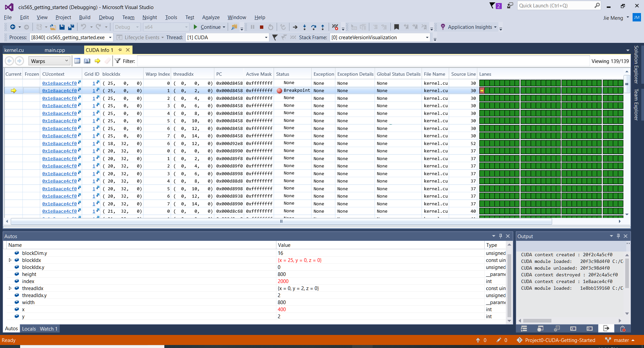Click the Step Out icon
644x348 pixels.
pos(323,27)
